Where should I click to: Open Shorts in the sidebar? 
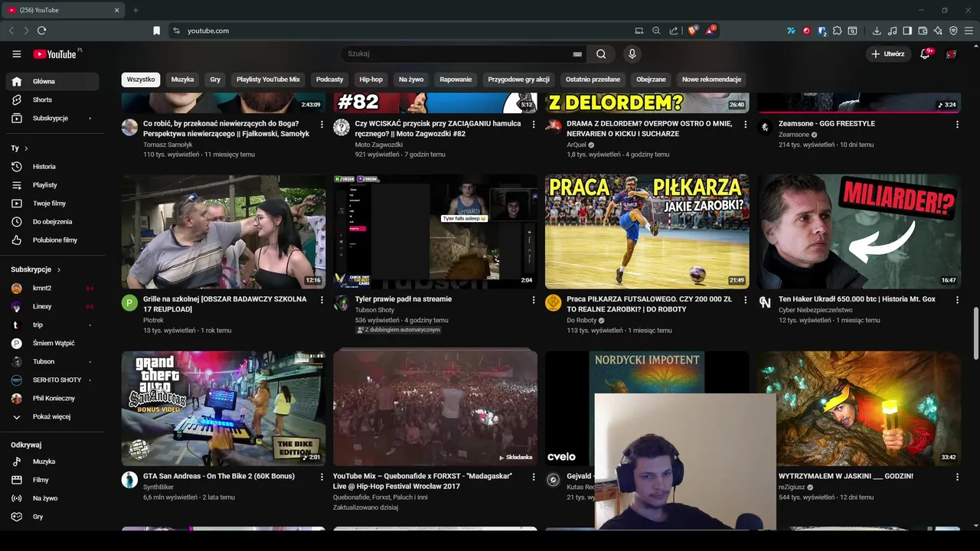pyautogui.click(x=52, y=99)
